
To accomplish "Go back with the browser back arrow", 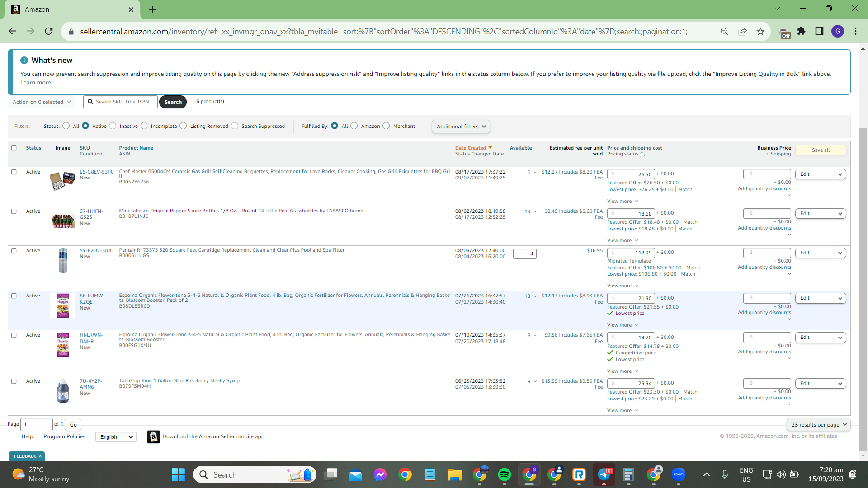I will 12,31.
